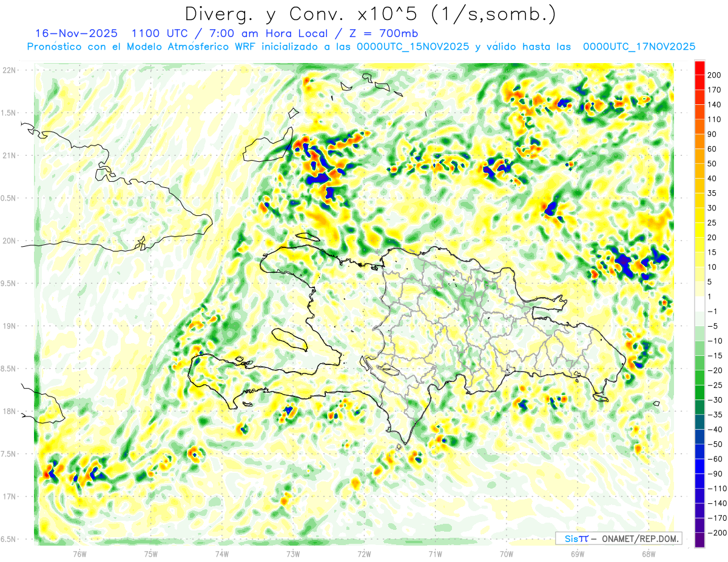Image resolution: width=728 pixels, height=562 pixels.
Task: Click the colorbar value '-40'
Action: pos(716,429)
